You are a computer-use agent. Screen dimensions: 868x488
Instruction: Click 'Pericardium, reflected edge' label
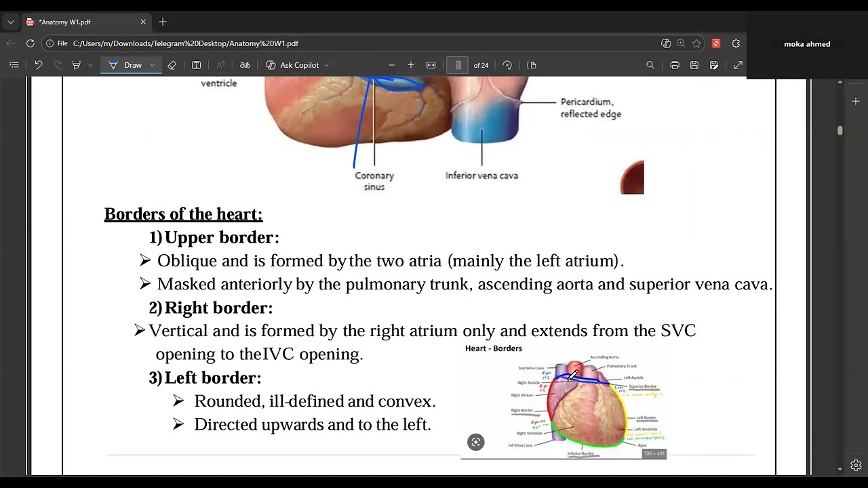pyautogui.click(x=591, y=108)
